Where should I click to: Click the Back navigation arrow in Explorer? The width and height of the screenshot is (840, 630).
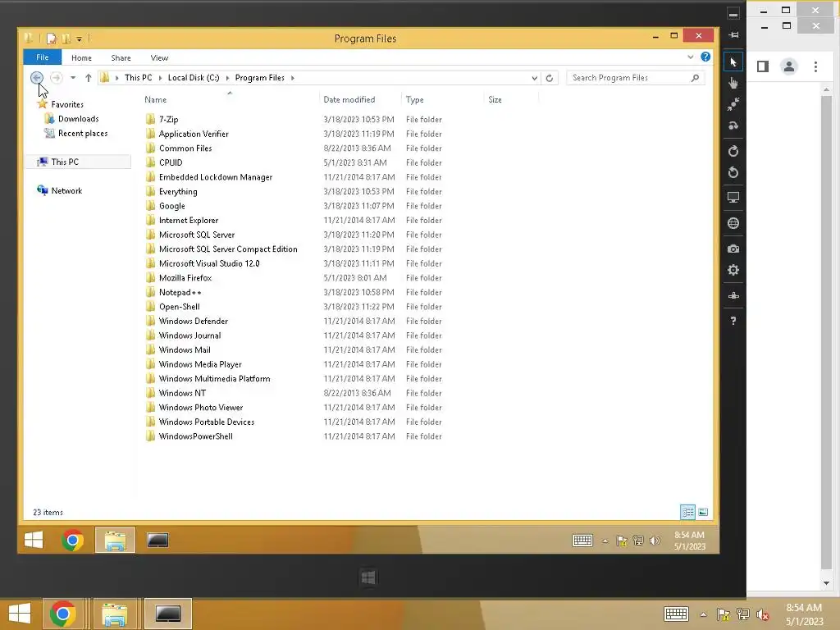tap(36, 78)
